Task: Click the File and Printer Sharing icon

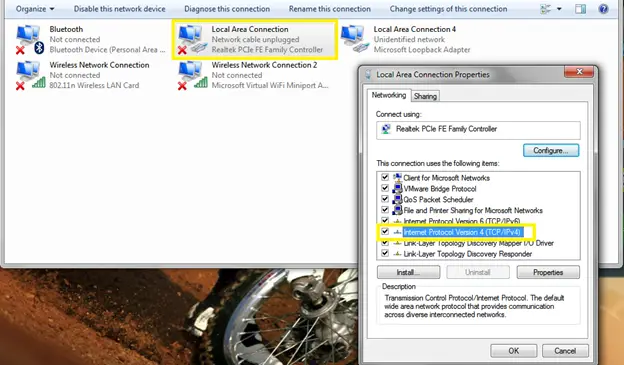Action: (x=397, y=210)
